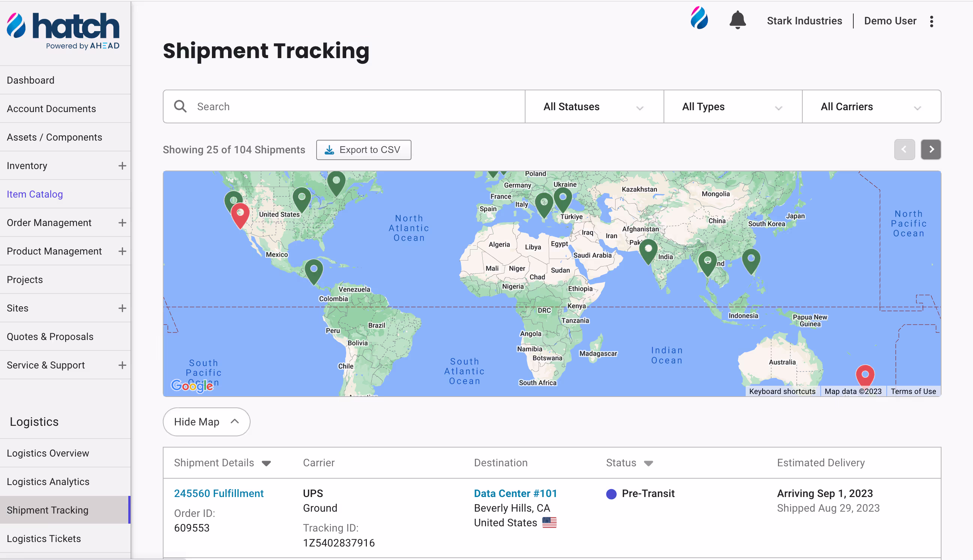Click the notification bell icon

tap(737, 20)
